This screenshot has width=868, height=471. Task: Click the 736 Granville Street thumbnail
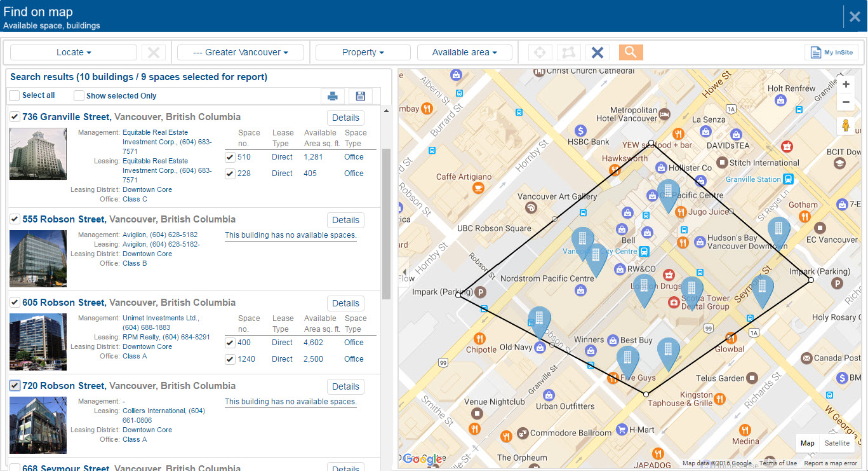(x=38, y=154)
